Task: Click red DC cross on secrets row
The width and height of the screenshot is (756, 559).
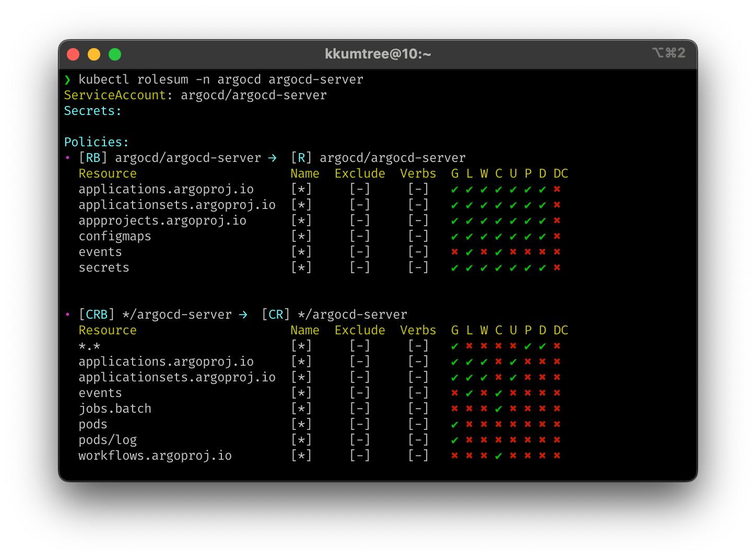Action: 557,267
